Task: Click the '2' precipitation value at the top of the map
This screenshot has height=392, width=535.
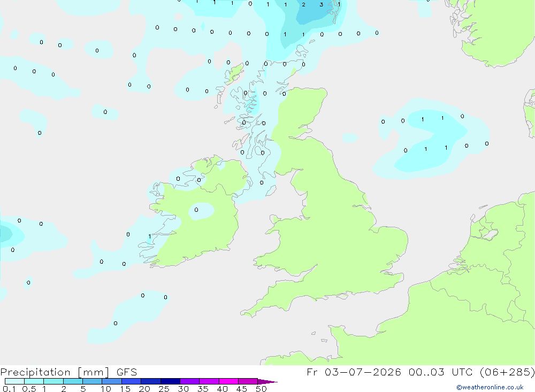Action: [303, 5]
